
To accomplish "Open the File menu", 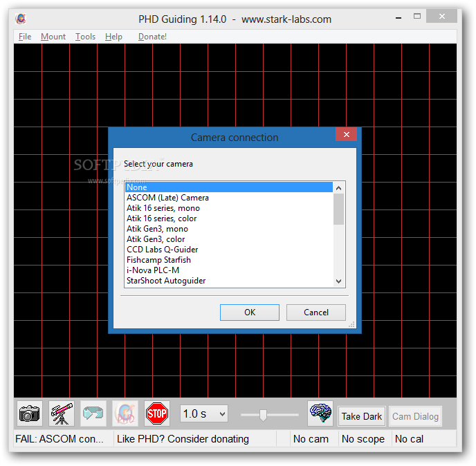I will click(x=25, y=37).
